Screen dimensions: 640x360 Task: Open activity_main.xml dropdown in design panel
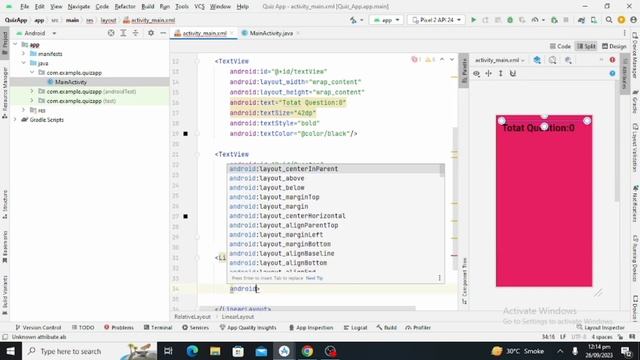coord(500,60)
